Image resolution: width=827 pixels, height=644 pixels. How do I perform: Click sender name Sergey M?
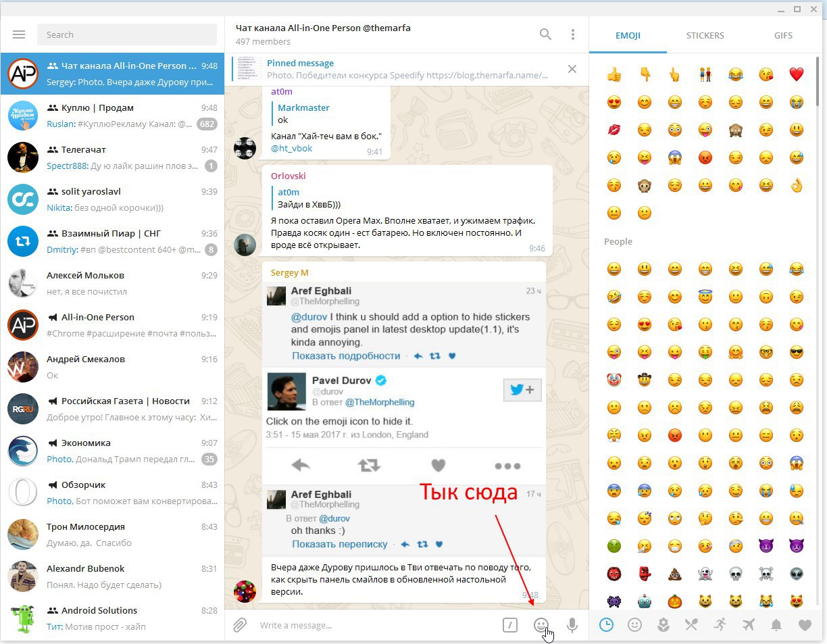click(289, 272)
